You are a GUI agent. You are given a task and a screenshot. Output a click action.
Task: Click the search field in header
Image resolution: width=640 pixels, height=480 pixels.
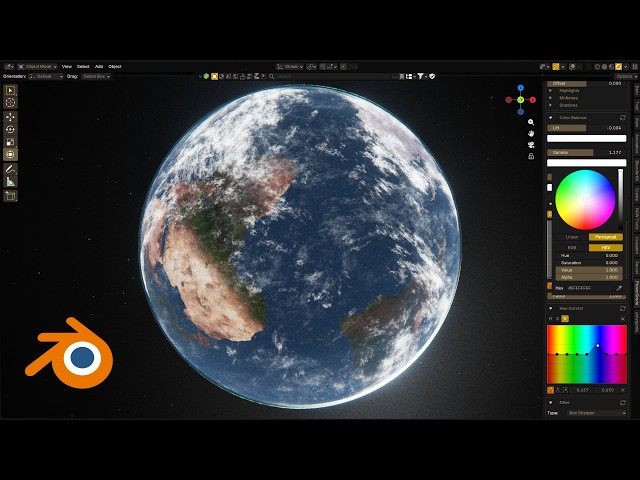333,76
